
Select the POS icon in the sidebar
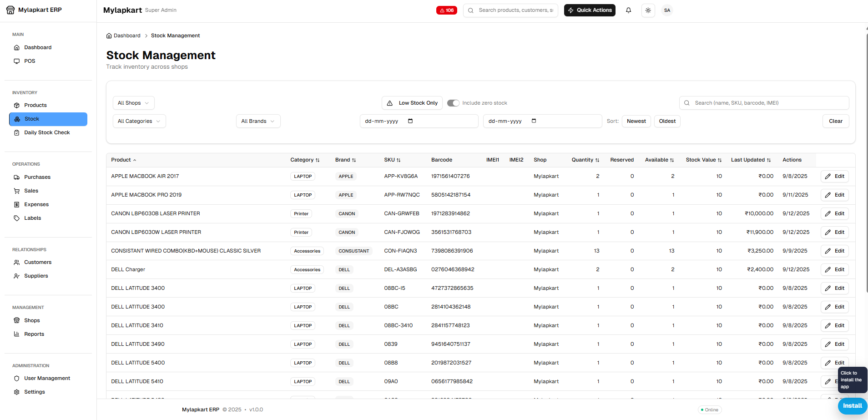[17, 61]
